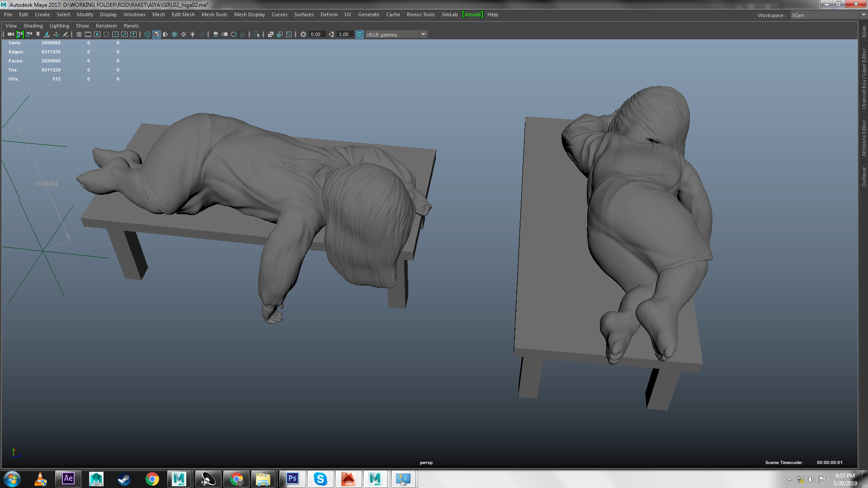The image size is (868, 488).
Task: Click the Grease Pencil icon
Action: [x=65, y=34]
